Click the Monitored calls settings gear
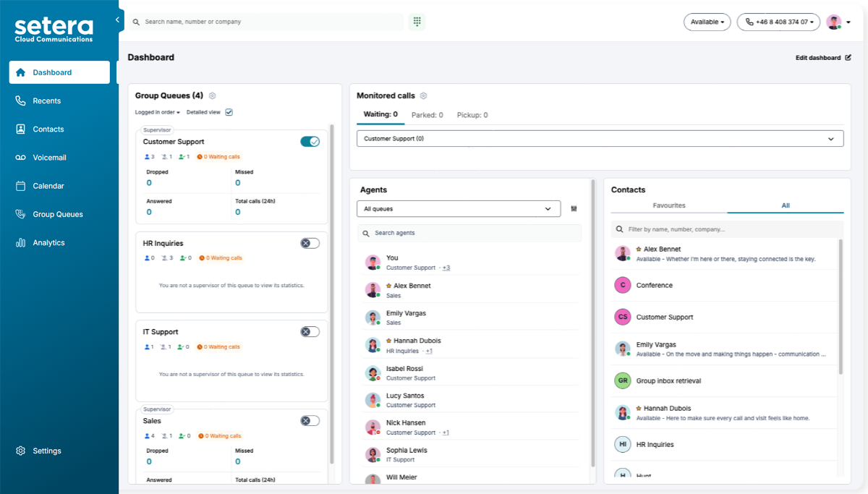Image resolution: width=868 pixels, height=494 pixels. pyautogui.click(x=424, y=95)
